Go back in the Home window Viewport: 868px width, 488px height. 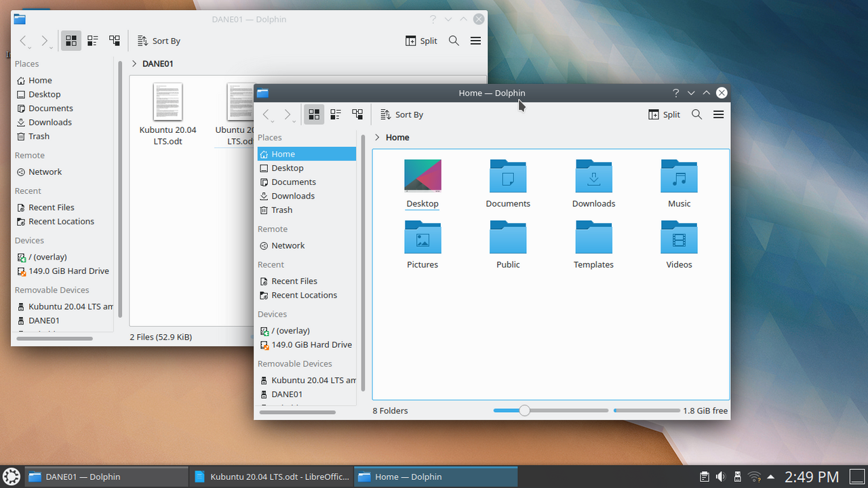coord(267,115)
